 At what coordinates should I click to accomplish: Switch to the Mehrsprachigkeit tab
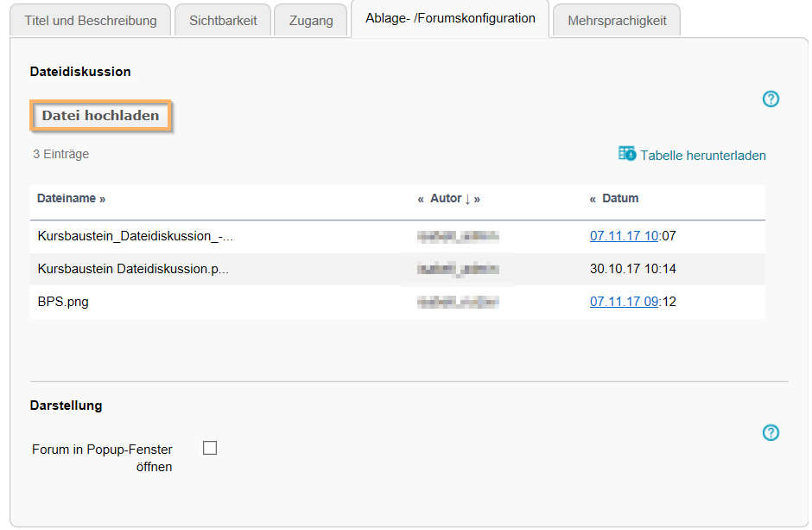616,19
